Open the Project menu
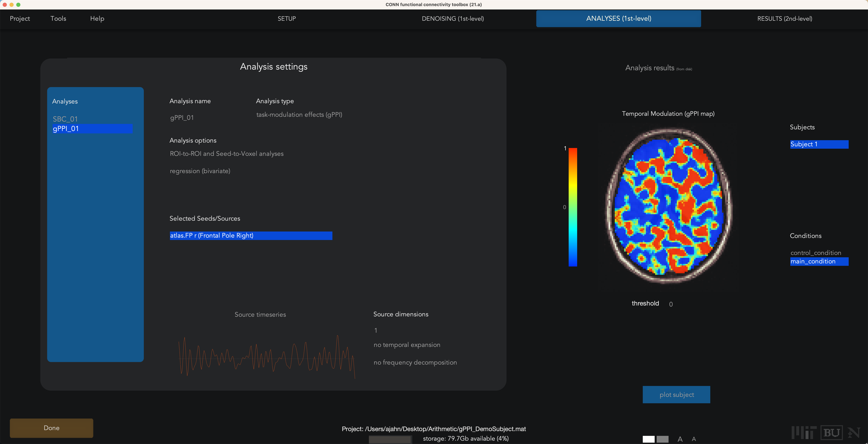The width and height of the screenshot is (868, 444). click(20, 18)
